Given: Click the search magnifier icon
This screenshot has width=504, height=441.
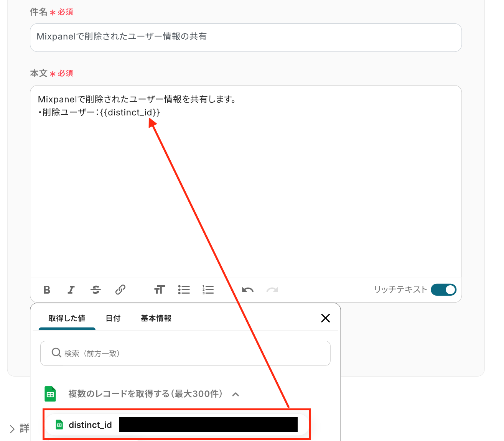Looking at the screenshot, I should (x=56, y=353).
